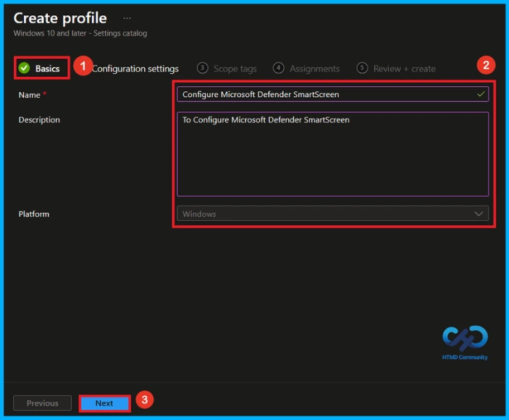Click the Next button

[104, 403]
